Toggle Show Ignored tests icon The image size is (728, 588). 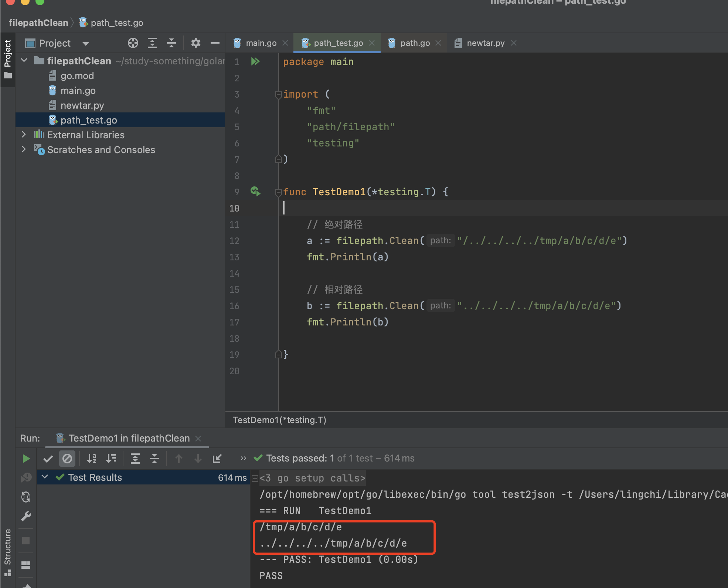pos(67,459)
